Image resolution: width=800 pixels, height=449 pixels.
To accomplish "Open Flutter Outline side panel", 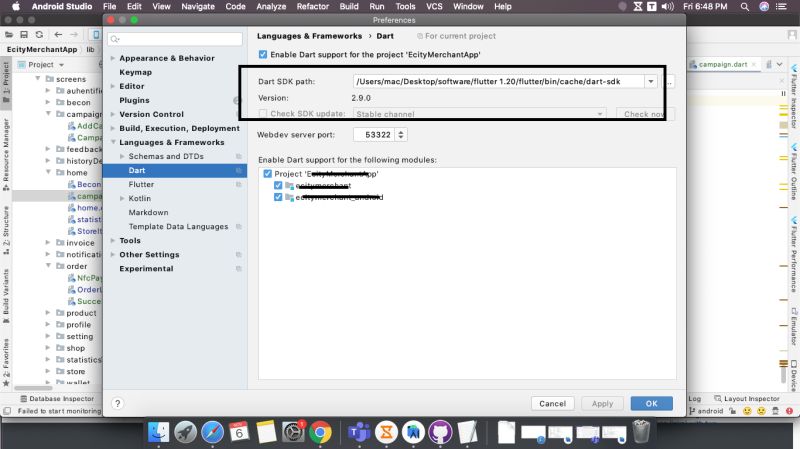I will [x=794, y=172].
